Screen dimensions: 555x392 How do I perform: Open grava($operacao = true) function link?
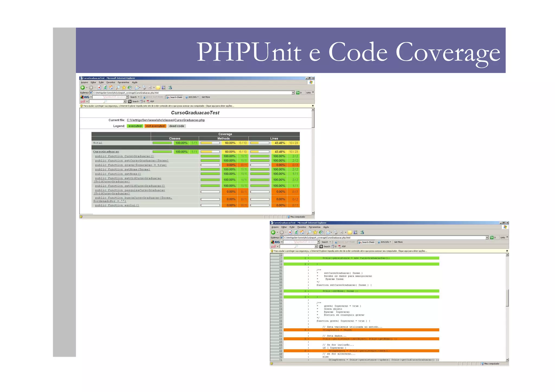(131, 165)
